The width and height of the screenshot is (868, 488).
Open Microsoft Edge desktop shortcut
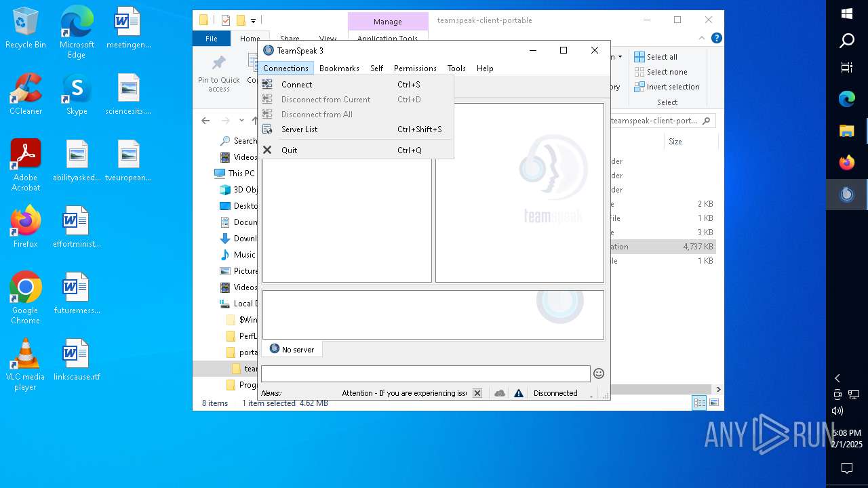pyautogui.click(x=77, y=33)
